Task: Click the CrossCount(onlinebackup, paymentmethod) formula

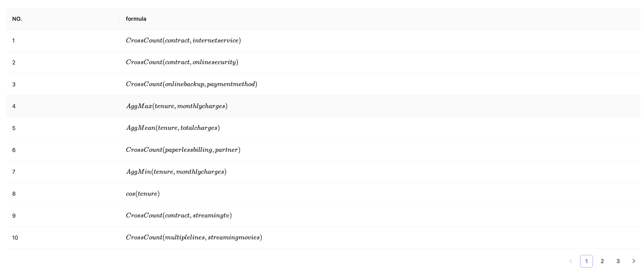Action: [x=191, y=84]
